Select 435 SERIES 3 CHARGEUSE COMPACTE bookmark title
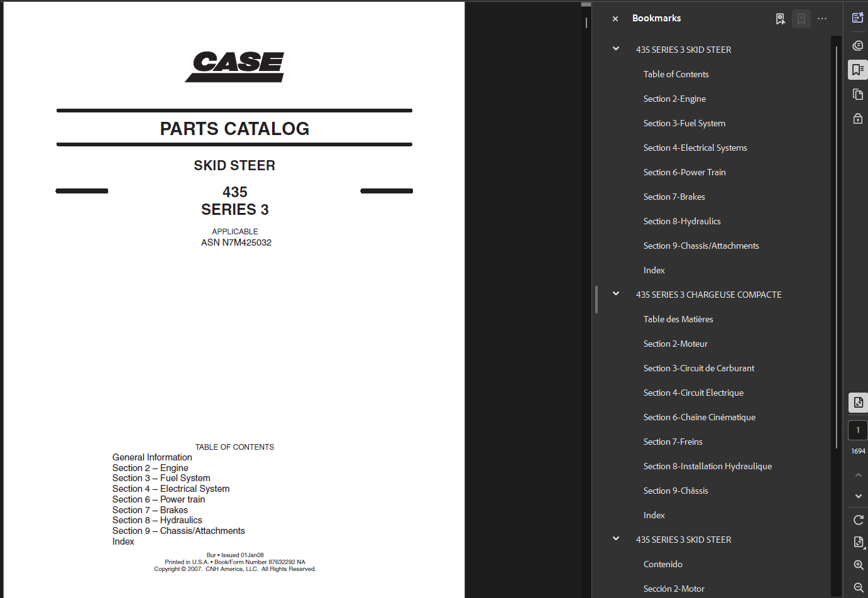 708,295
